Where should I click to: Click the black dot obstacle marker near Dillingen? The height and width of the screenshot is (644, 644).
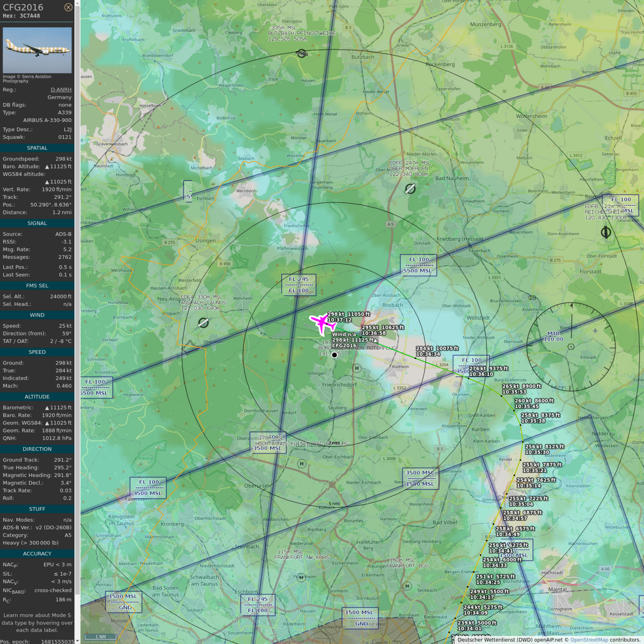point(335,355)
